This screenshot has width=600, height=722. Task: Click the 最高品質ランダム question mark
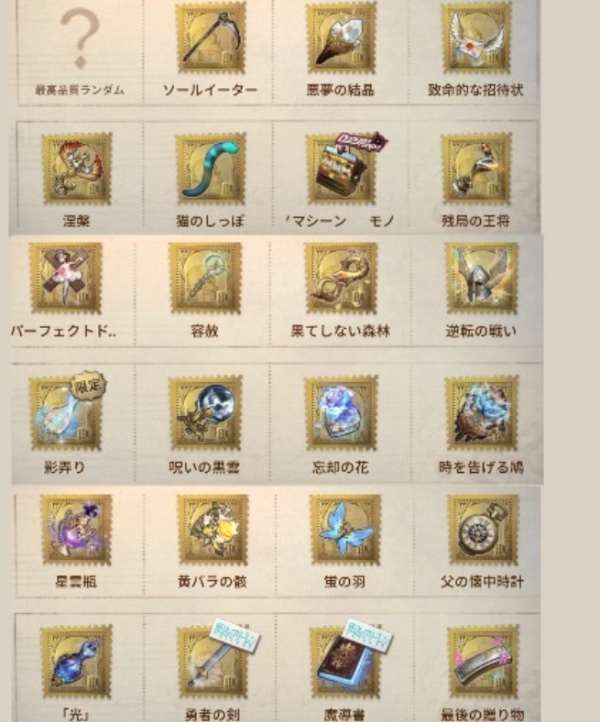[80, 38]
